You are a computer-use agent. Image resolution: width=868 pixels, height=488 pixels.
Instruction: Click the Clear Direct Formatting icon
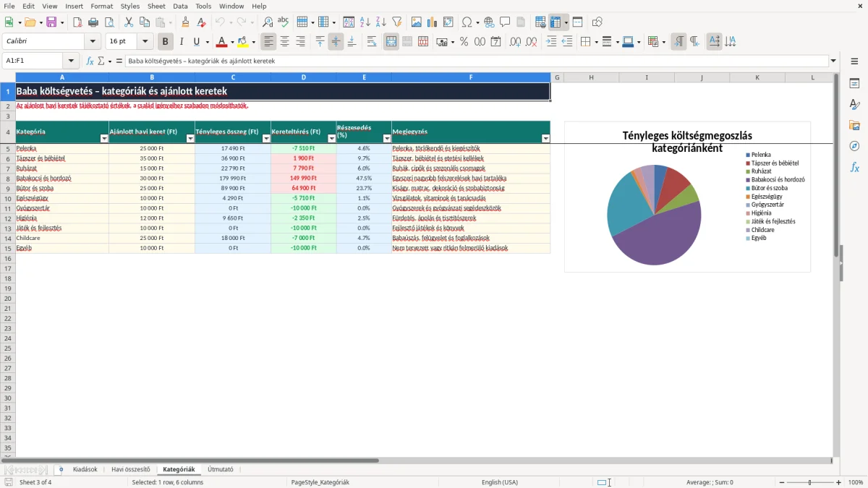tap(202, 22)
